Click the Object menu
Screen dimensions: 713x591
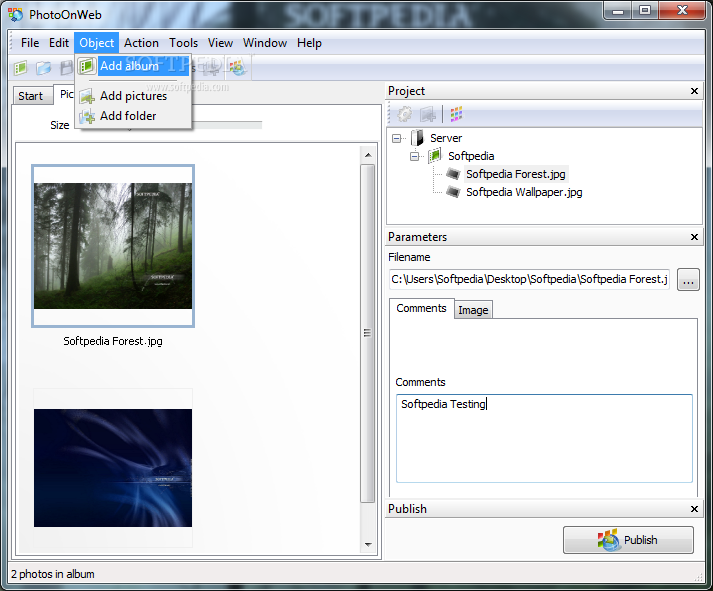96,43
